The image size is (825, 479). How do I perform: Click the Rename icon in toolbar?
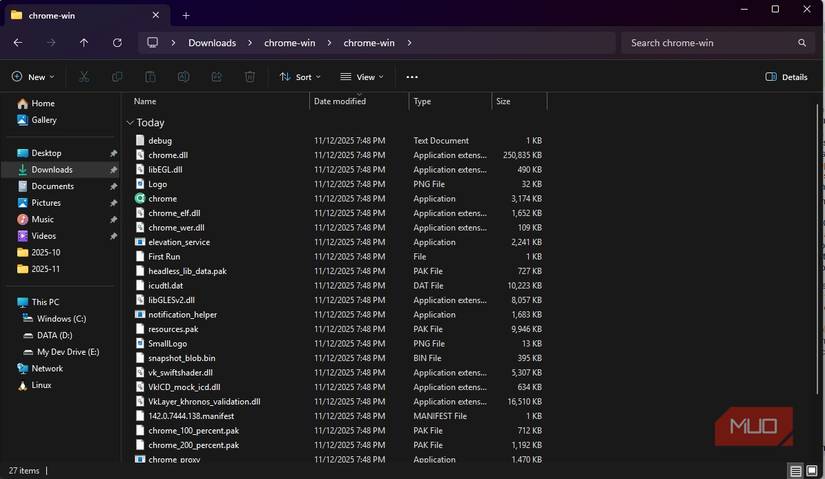click(x=183, y=77)
